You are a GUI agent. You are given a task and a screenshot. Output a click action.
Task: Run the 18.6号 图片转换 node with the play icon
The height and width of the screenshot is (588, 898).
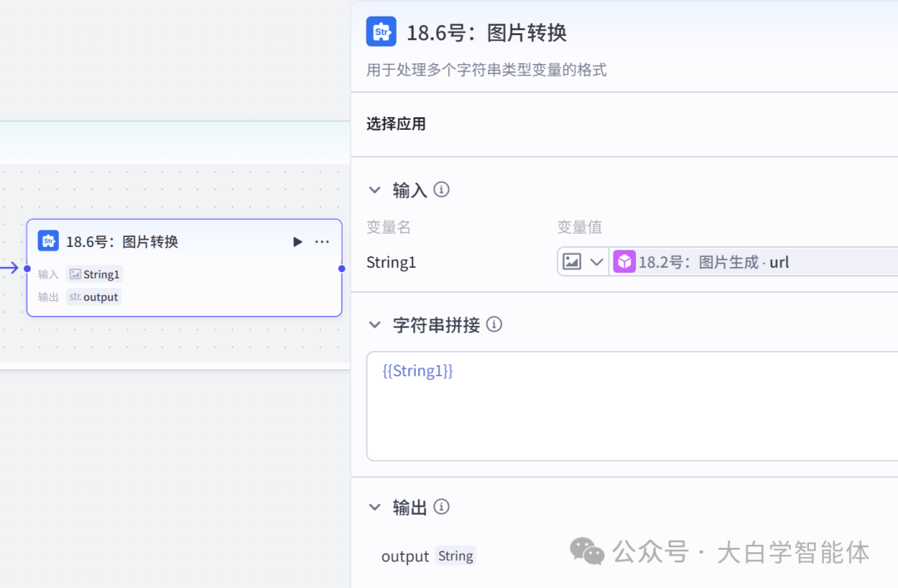(x=297, y=242)
